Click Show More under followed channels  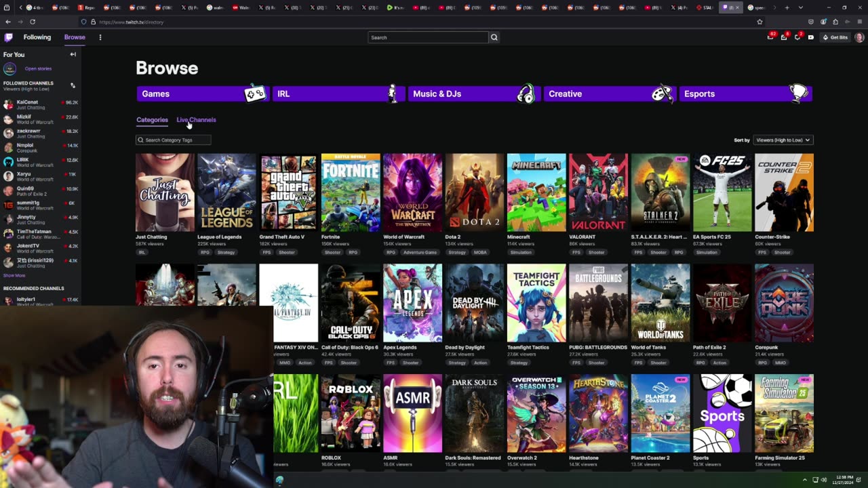14,275
